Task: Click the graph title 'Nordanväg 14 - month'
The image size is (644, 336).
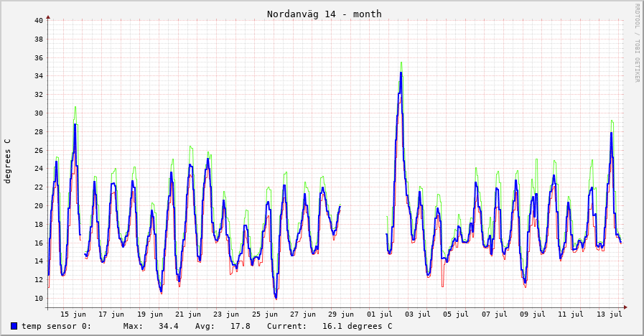Action: (x=324, y=14)
